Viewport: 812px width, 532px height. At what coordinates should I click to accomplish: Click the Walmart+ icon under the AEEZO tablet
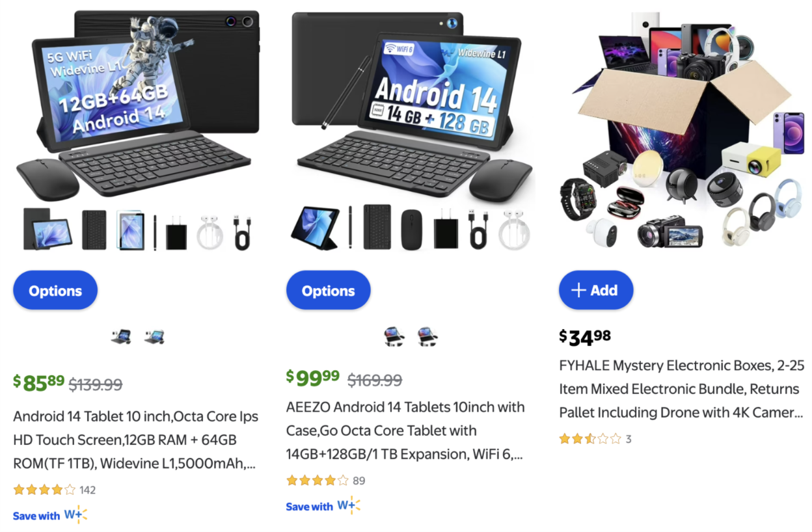[x=349, y=506]
